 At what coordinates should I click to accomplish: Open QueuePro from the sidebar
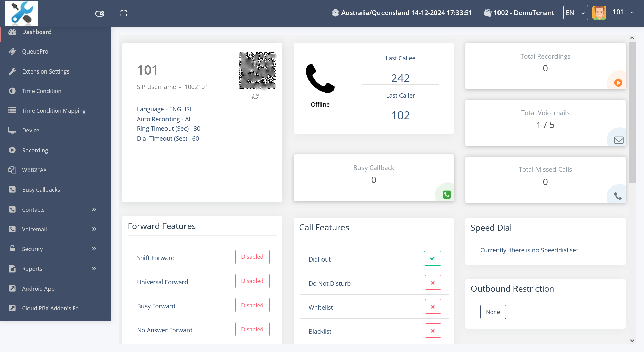pyautogui.click(x=35, y=51)
